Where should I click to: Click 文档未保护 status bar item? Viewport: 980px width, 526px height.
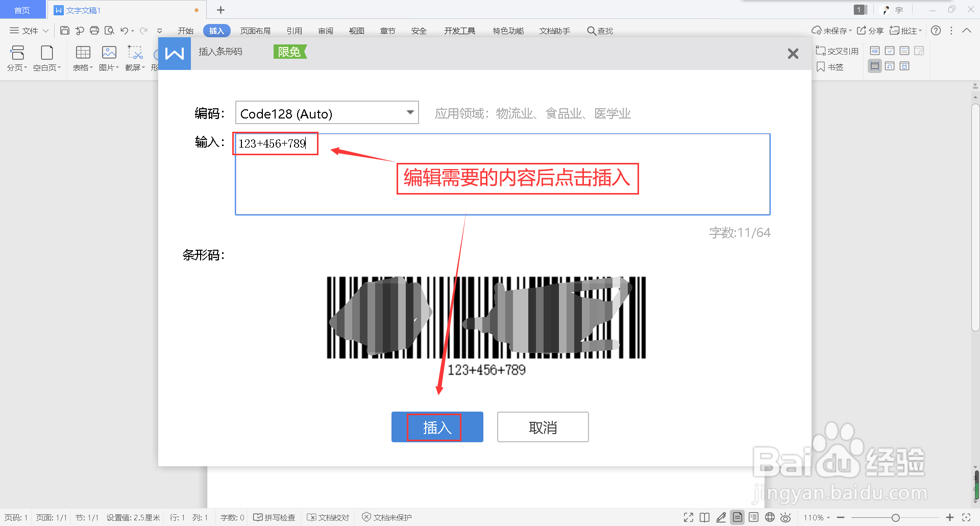(387, 517)
